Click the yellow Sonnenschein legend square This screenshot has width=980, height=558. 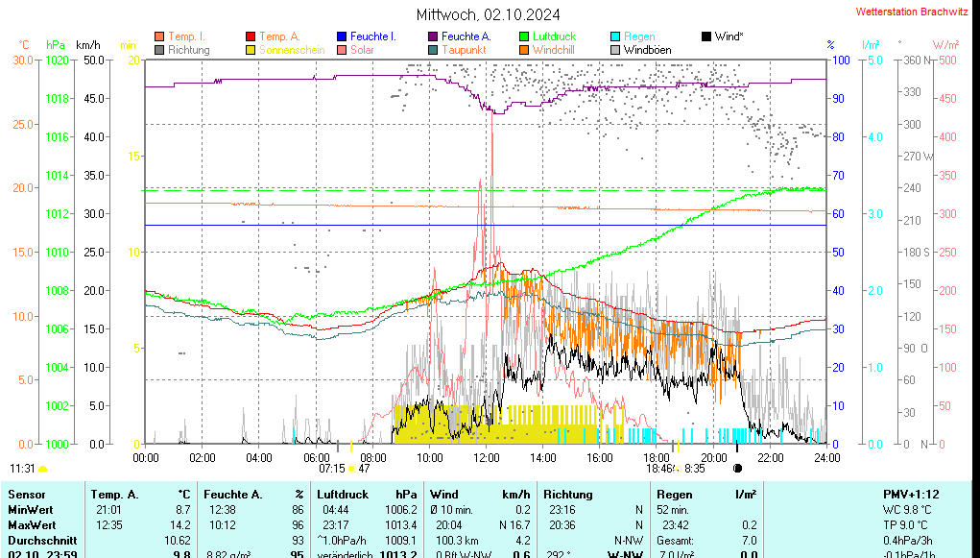tap(251, 50)
